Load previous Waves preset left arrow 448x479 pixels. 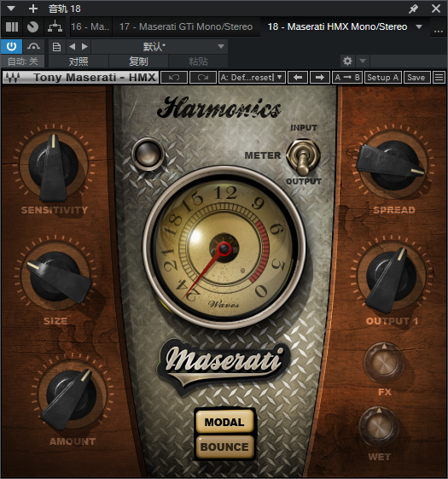click(x=298, y=78)
